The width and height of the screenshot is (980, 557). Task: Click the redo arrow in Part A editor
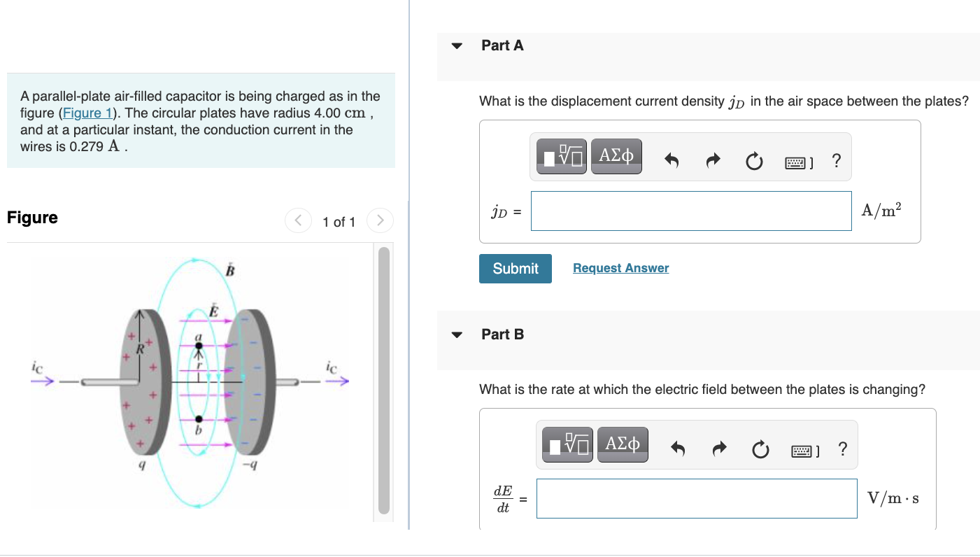pyautogui.click(x=712, y=160)
